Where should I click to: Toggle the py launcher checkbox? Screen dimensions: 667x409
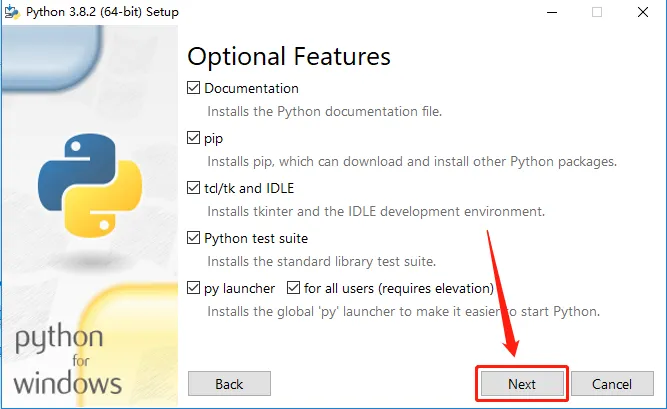194,288
